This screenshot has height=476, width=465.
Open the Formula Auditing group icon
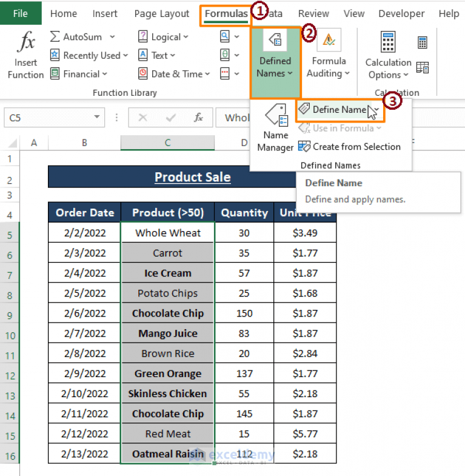click(329, 40)
